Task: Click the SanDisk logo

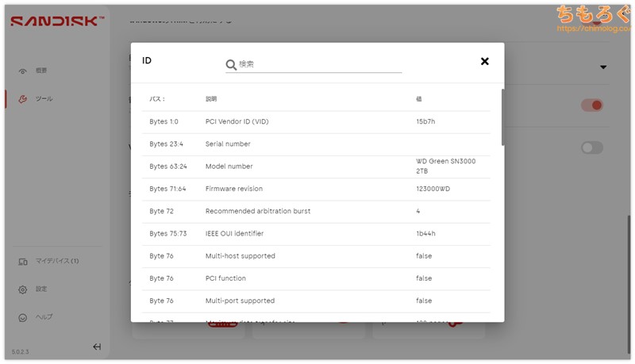Action: click(56, 21)
